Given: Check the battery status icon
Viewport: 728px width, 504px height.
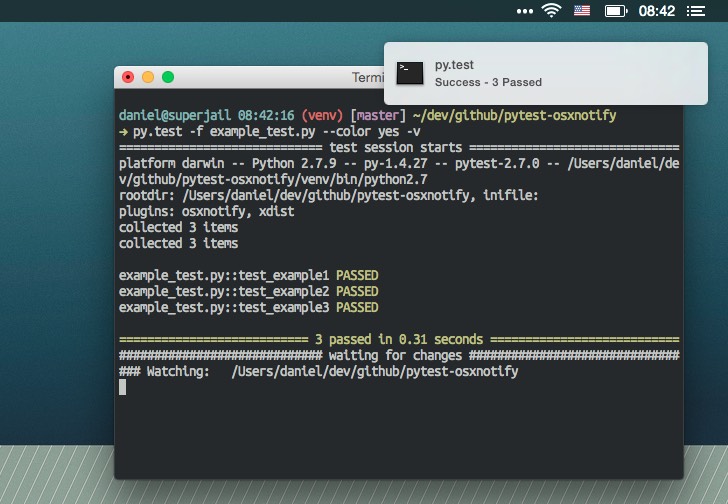Looking at the screenshot, I should click(x=616, y=11).
